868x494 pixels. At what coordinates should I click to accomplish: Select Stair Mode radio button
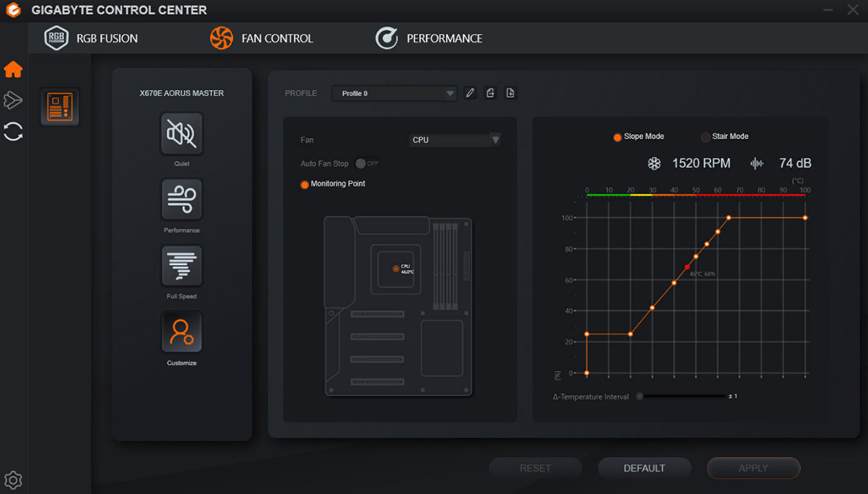coord(705,137)
